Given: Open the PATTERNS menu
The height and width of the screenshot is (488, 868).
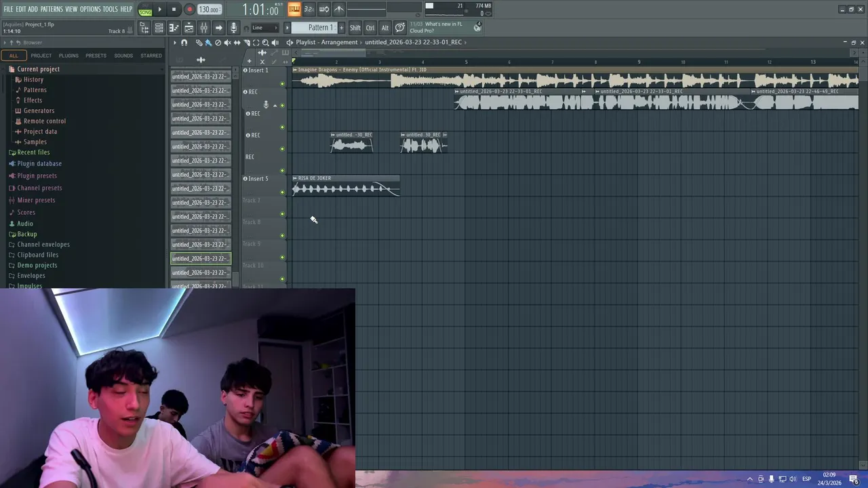Looking at the screenshot, I should [52, 9].
